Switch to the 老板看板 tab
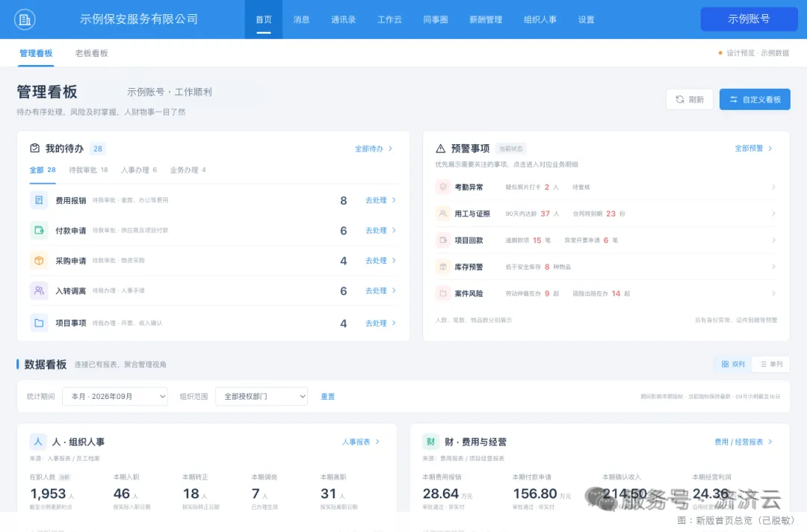The image size is (807, 532). [x=92, y=53]
